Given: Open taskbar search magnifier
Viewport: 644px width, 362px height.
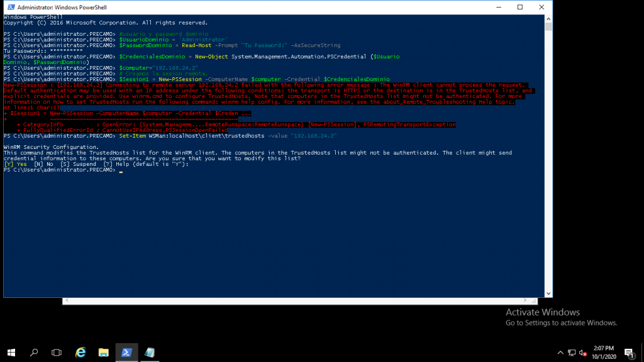Looking at the screenshot, I should coord(34,353).
